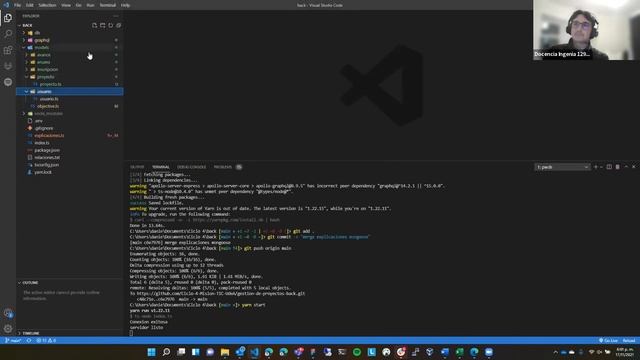Open .gitignore file
640x360 pixels.
pyautogui.click(x=69, y=128)
